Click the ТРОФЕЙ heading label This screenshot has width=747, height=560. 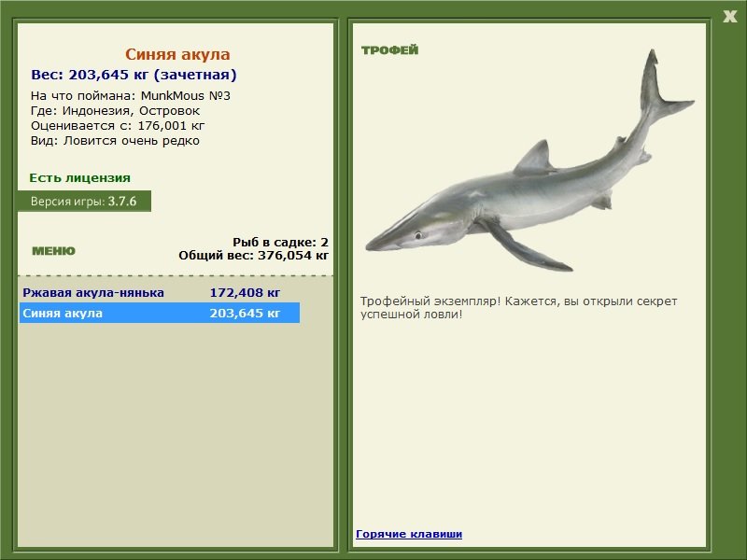(x=389, y=50)
